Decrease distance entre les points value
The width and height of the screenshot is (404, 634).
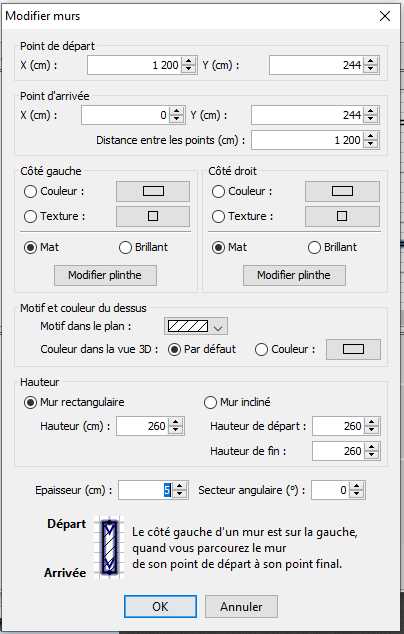[371, 144]
